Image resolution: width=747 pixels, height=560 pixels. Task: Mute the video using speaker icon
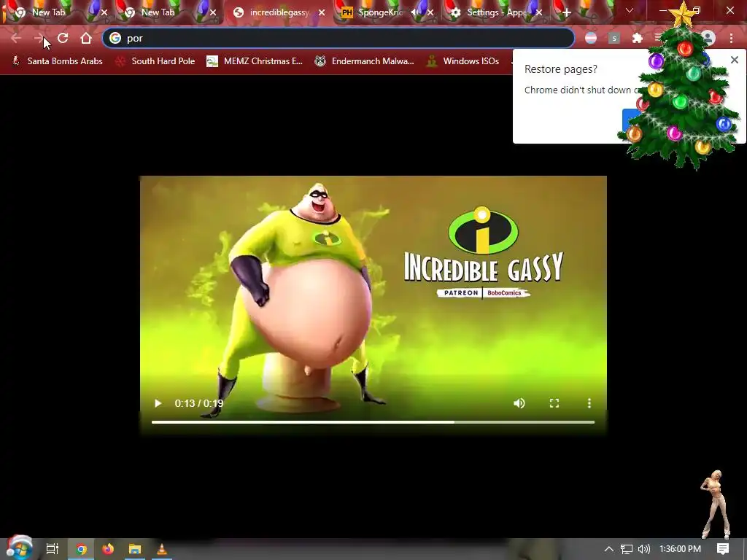[x=519, y=403]
